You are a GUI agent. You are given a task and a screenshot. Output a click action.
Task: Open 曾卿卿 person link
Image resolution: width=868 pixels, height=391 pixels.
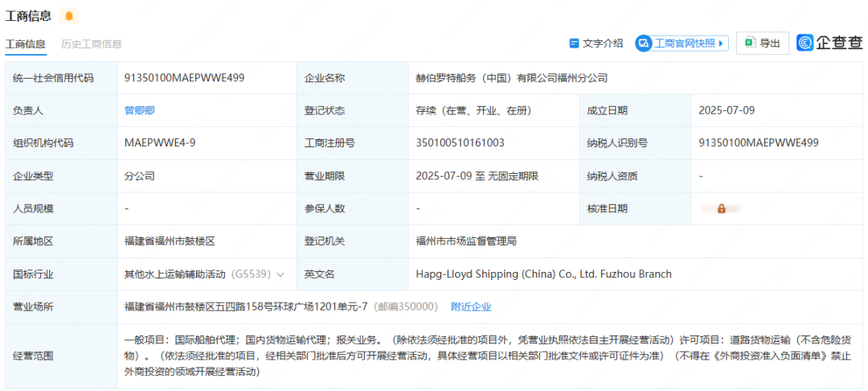click(140, 110)
